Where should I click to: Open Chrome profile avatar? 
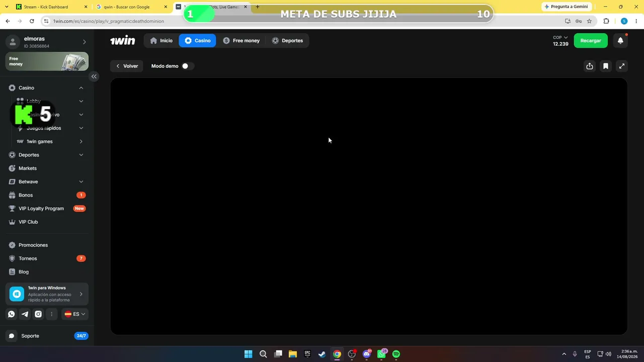click(624, 21)
